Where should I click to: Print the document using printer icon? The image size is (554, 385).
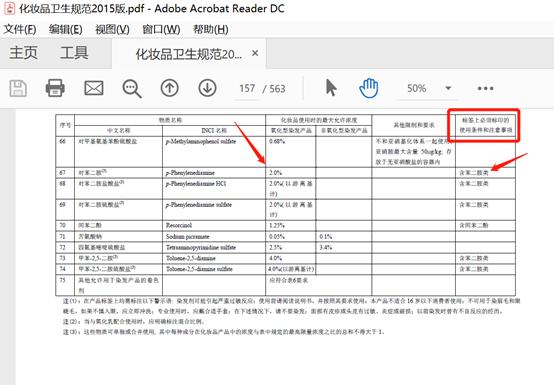coord(55,88)
